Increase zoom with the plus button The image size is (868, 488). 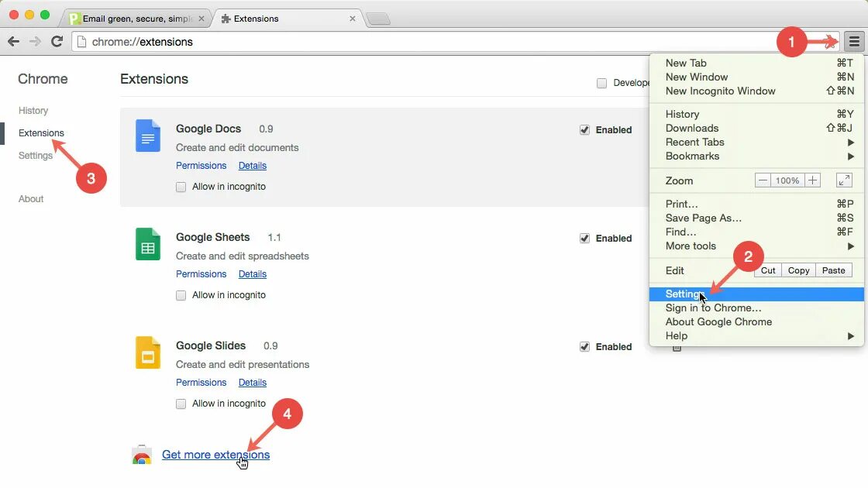(x=812, y=180)
